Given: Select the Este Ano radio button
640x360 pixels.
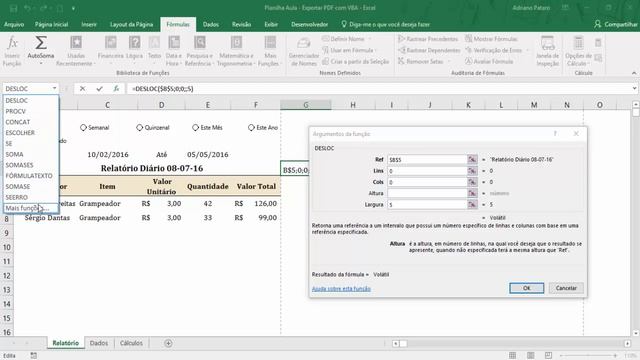Looking at the screenshot, I should click(251, 127).
